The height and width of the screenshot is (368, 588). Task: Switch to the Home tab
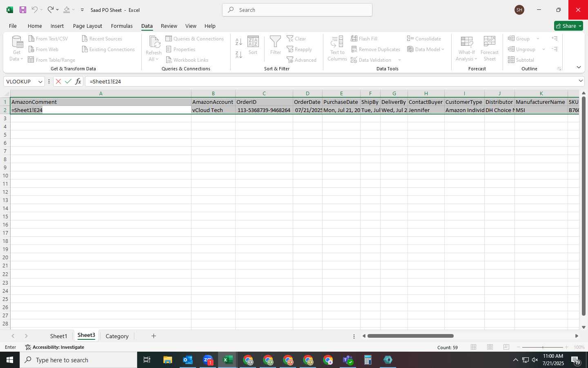(x=35, y=26)
